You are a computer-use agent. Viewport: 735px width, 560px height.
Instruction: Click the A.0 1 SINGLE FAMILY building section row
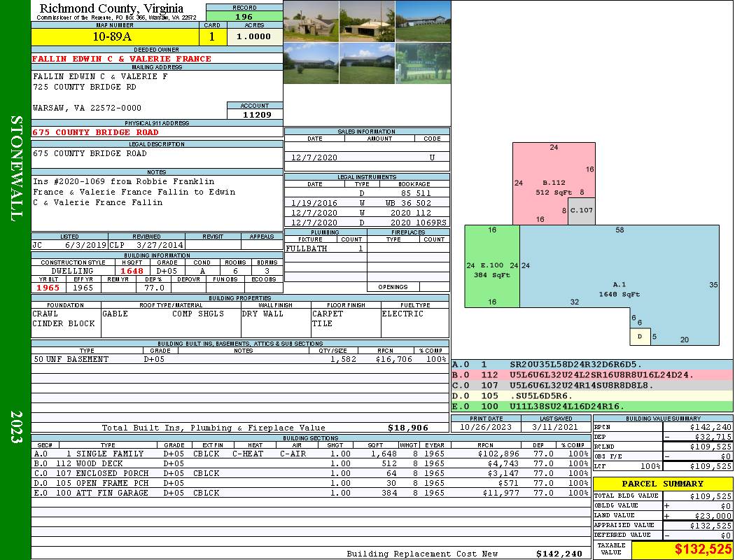point(310,454)
